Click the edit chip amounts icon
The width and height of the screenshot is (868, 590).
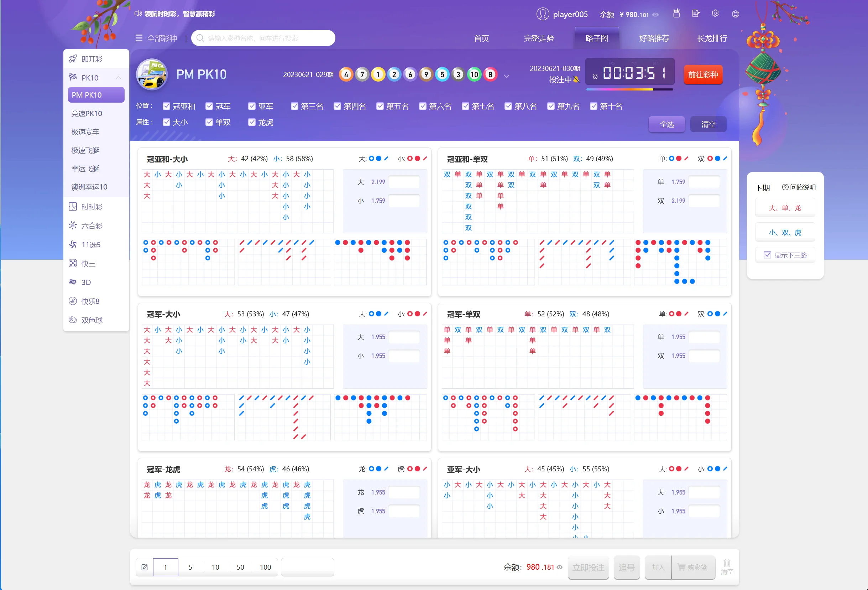click(x=145, y=567)
